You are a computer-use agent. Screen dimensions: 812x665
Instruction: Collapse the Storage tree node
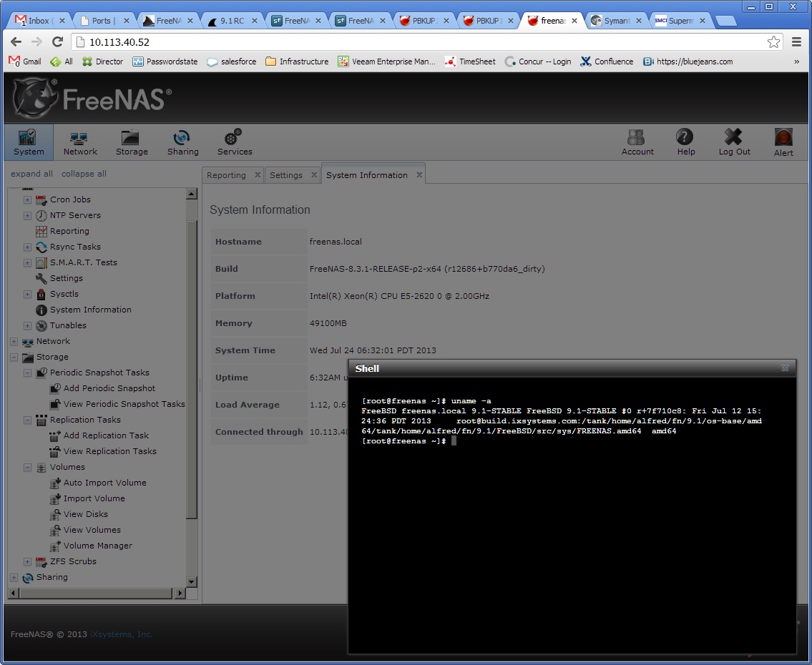tap(14, 357)
